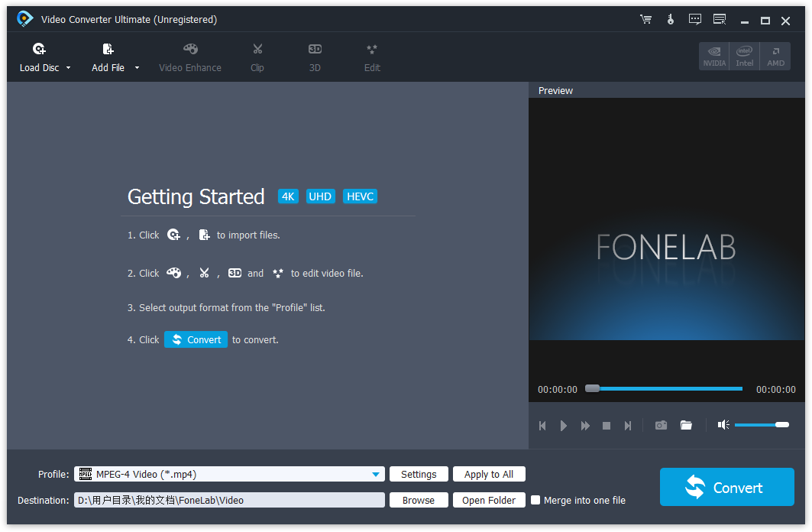Click the Add File toolbar icon

point(108,49)
